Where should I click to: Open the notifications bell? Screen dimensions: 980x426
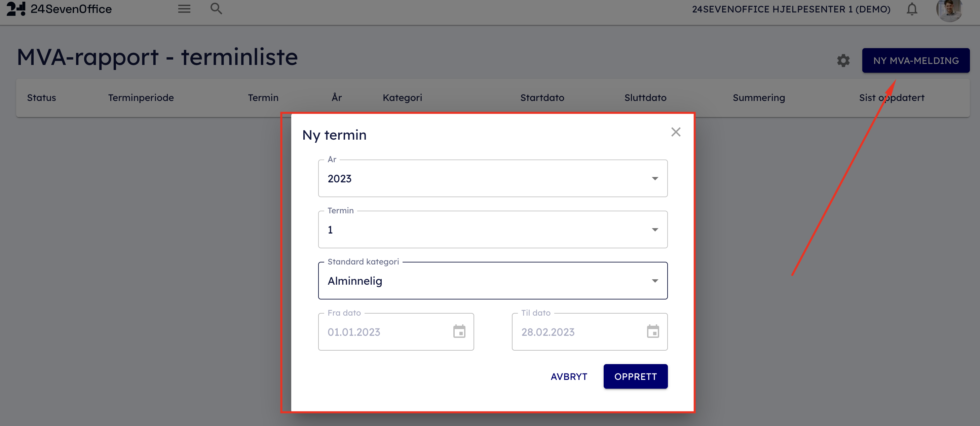point(911,9)
